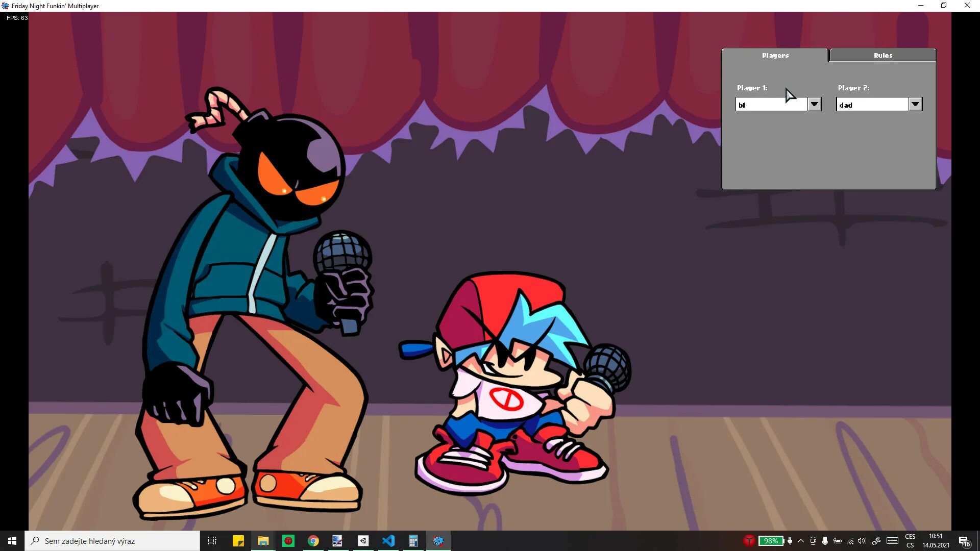980x551 pixels.
Task: Open the notification center
Action: 964,541
